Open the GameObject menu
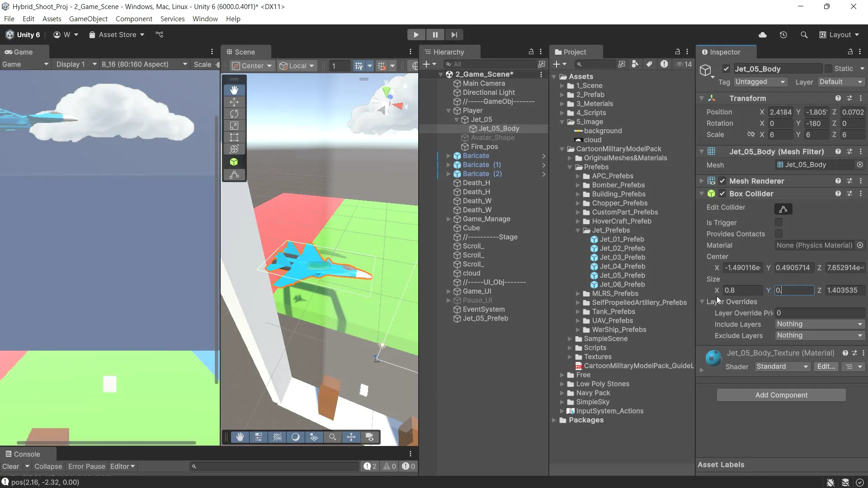 [88, 19]
